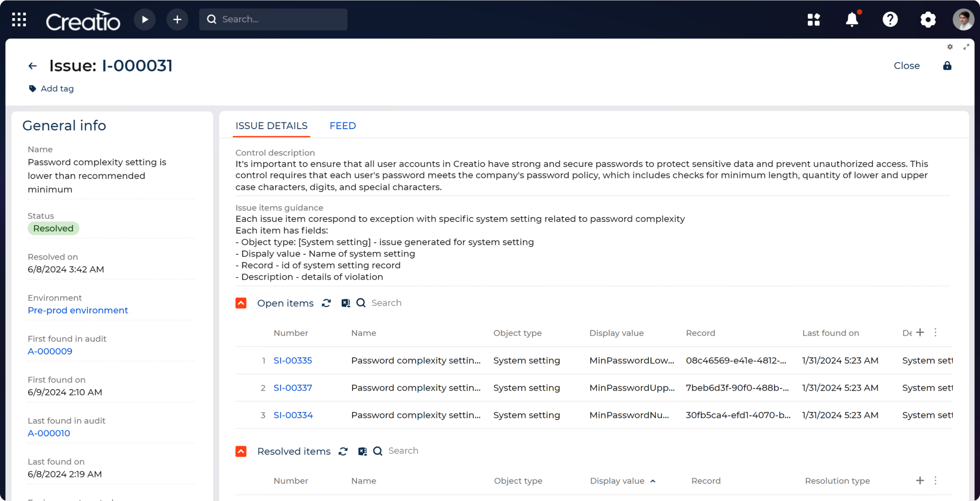Refresh the Resolved items list
The height and width of the screenshot is (501, 980).
click(343, 451)
